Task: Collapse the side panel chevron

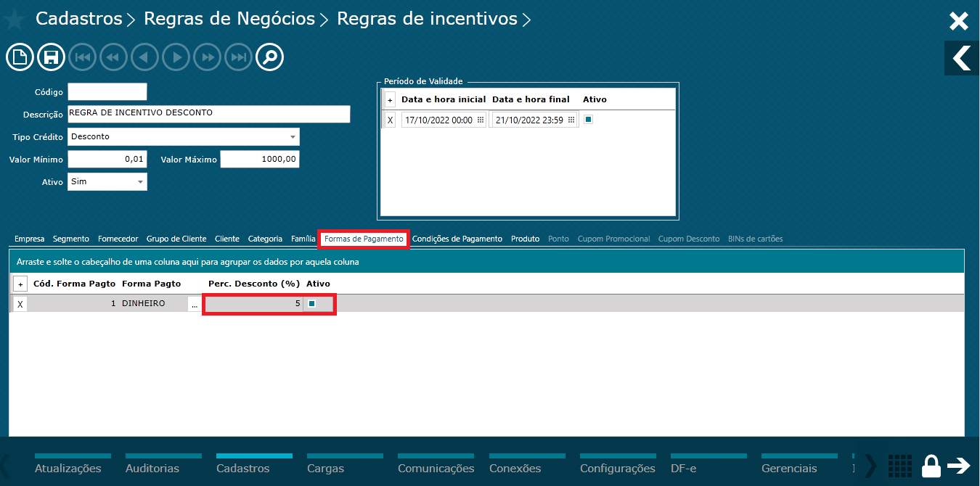Action: (x=962, y=58)
